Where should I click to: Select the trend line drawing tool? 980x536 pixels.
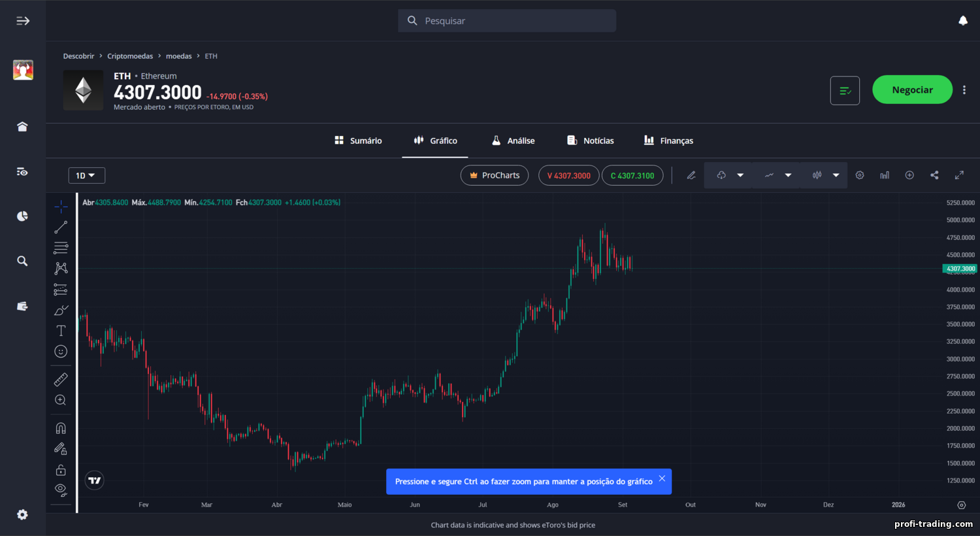tap(61, 227)
